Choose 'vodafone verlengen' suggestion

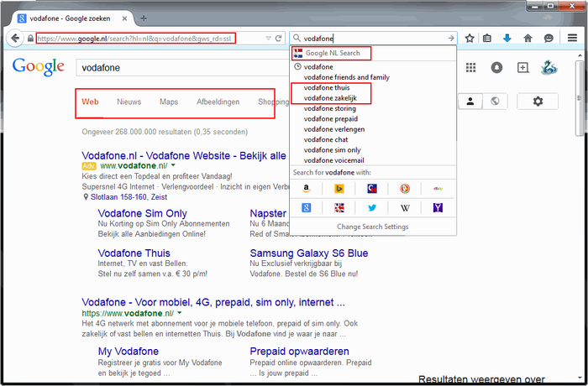373,129
